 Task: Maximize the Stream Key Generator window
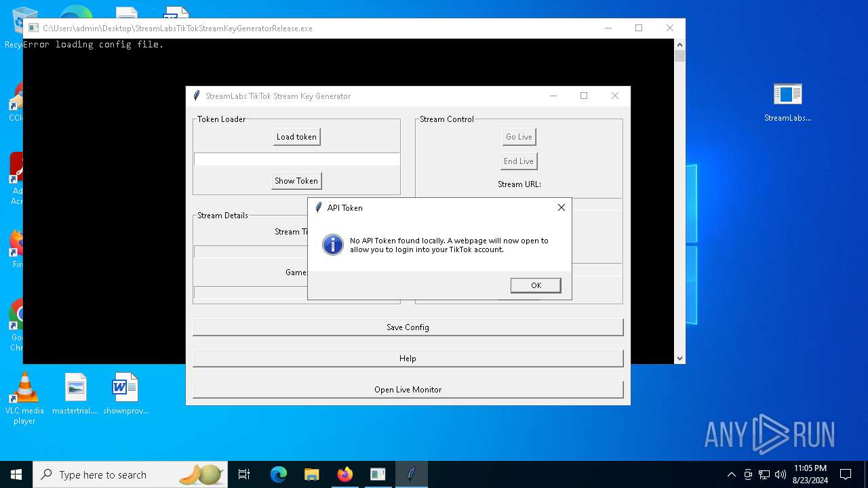[584, 96]
